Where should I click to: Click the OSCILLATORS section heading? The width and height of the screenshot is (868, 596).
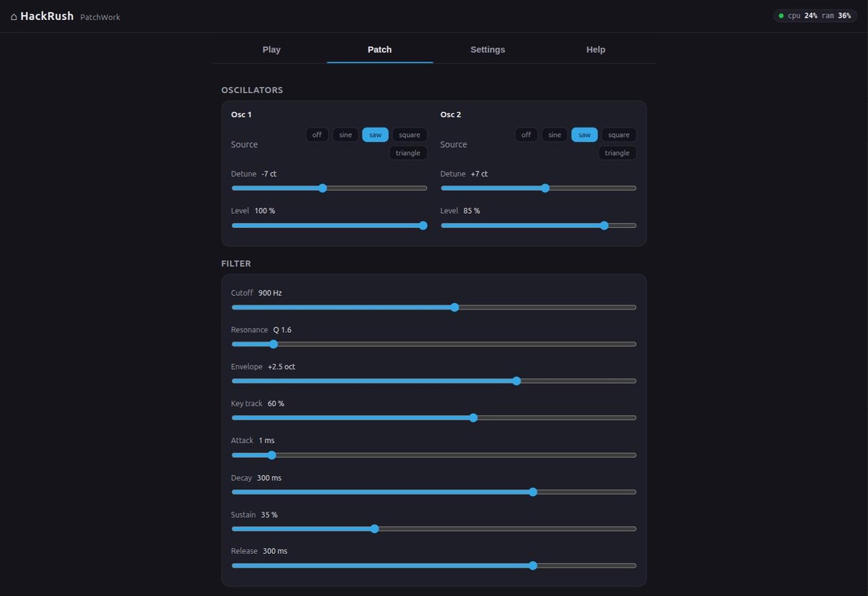click(252, 90)
